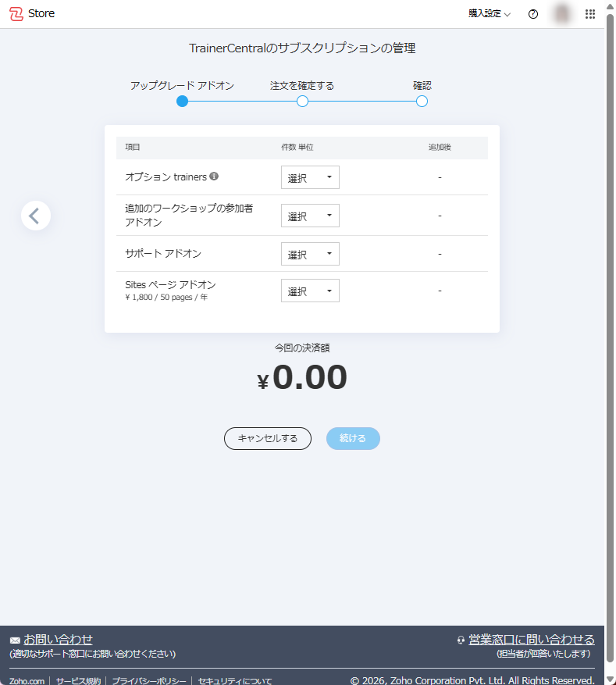Click the 件数 単位 column header

[297, 147]
